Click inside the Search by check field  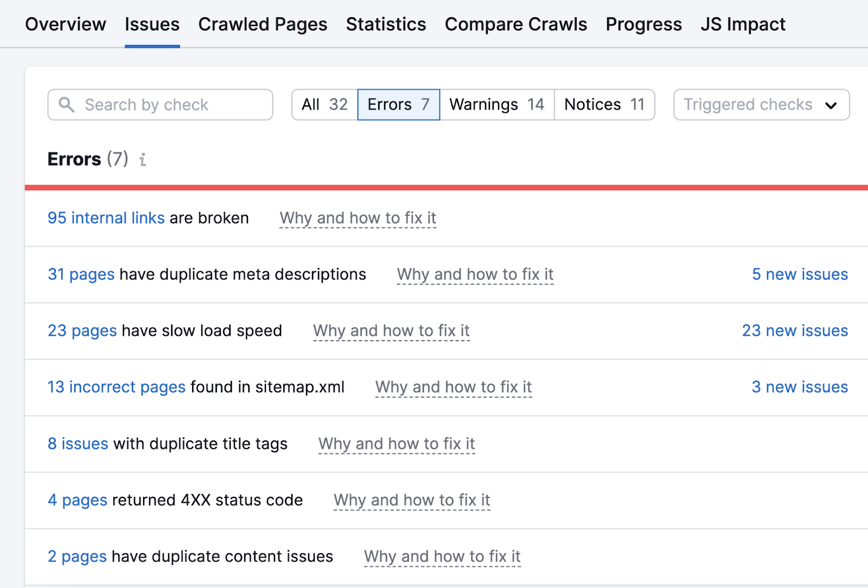[x=163, y=105]
